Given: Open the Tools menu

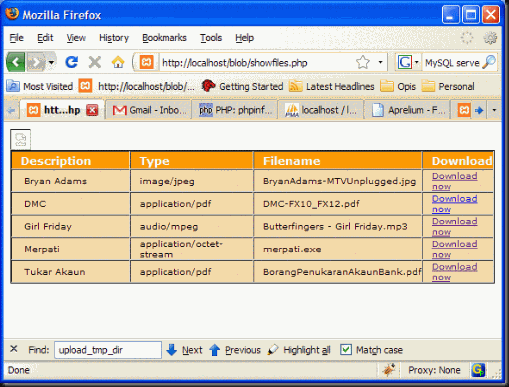Looking at the screenshot, I should point(211,38).
